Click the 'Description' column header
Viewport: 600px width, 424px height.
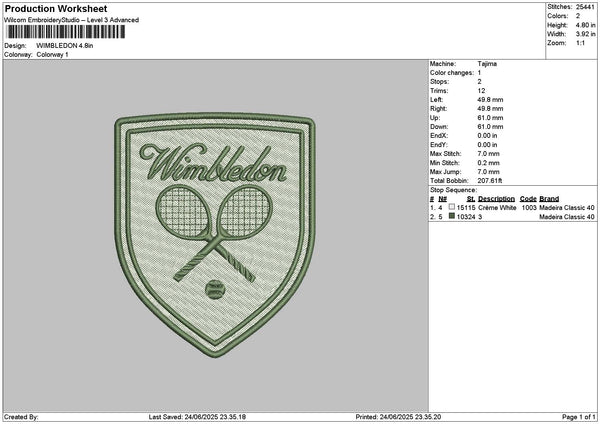[496, 199]
